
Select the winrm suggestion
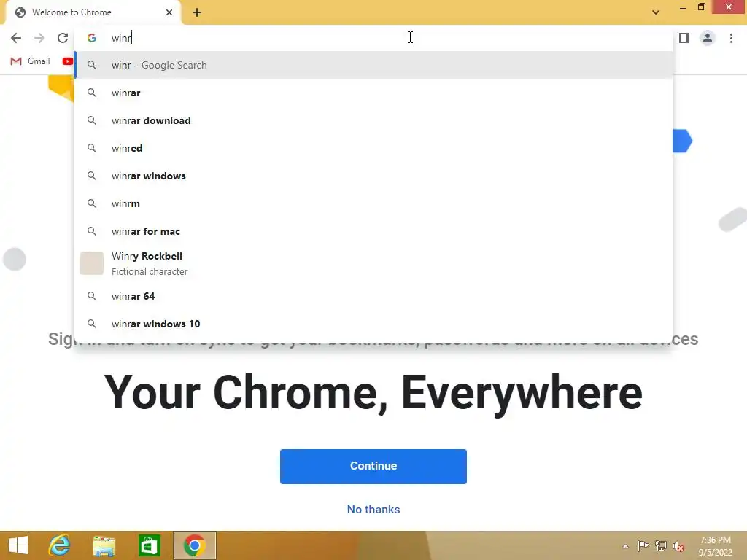pyautogui.click(x=373, y=203)
